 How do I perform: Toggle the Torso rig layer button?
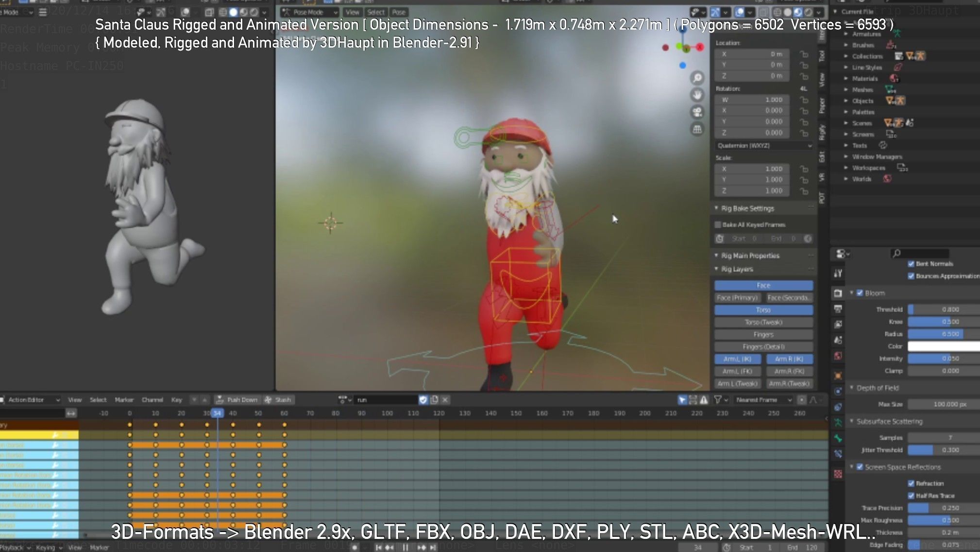click(x=763, y=310)
